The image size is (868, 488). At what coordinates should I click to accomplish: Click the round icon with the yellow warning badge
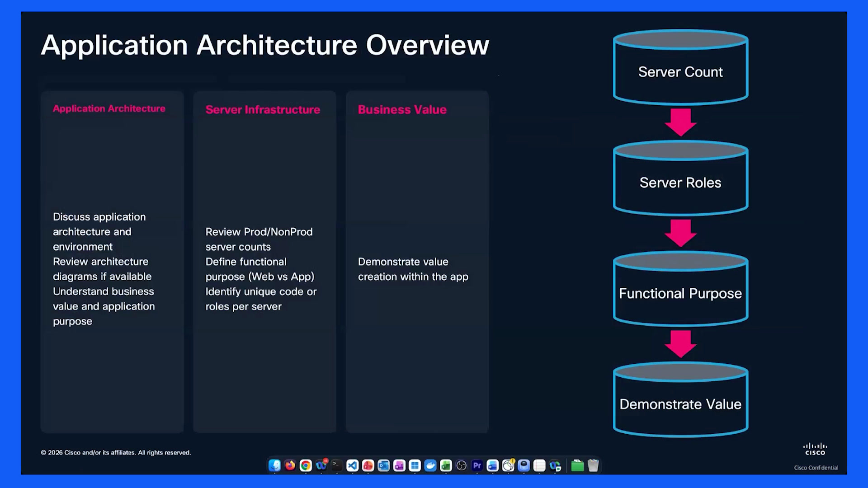click(x=509, y=465)
